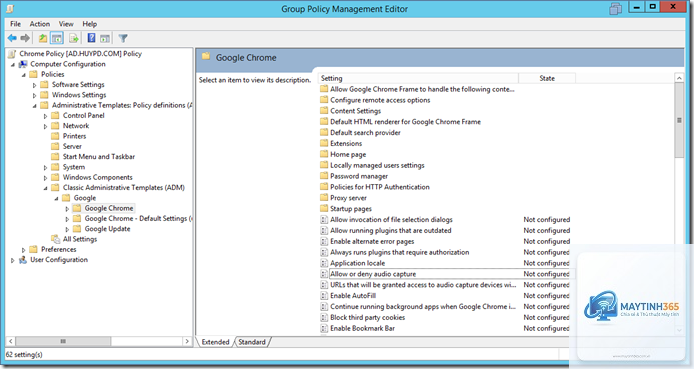Click the settings list vertical scrollbar thumb
Image resolution: width=694 pixels, height=369 pixels.
(x=679, y=120)
